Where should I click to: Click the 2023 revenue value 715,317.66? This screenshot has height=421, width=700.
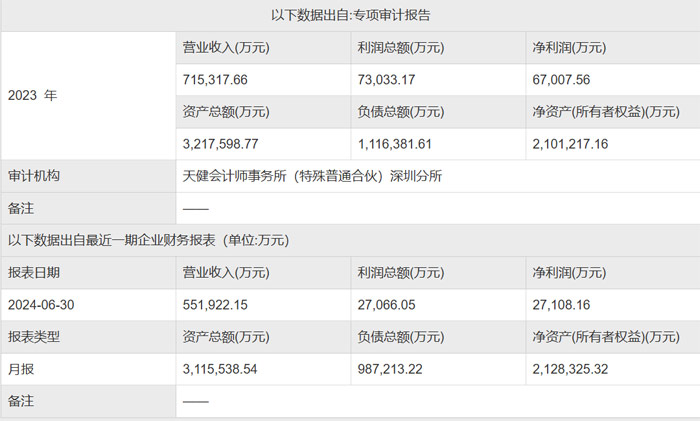[216, 79]
